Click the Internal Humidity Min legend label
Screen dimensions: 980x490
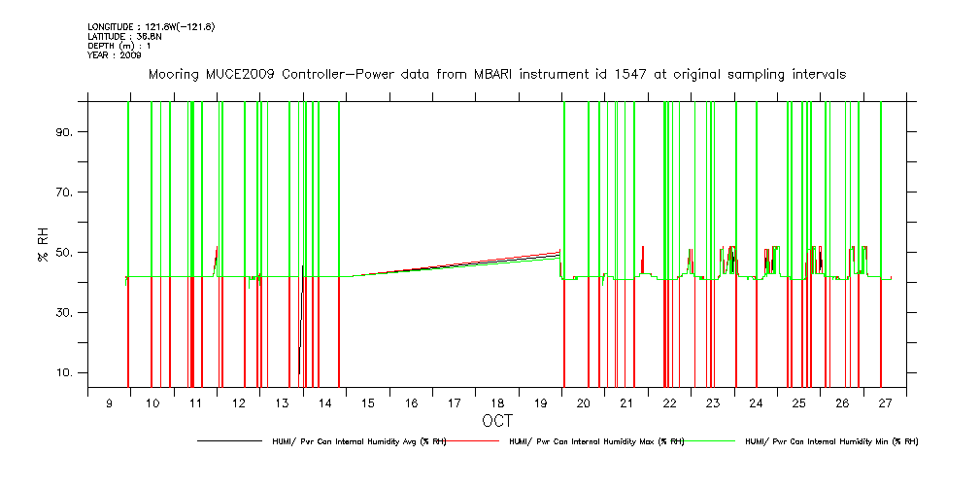coord(830,441)
